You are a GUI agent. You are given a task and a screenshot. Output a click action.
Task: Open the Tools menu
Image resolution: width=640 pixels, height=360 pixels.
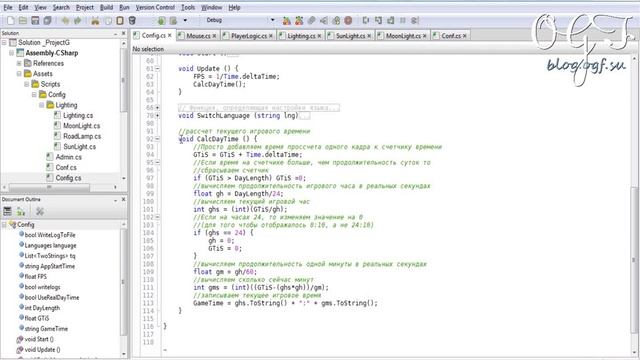(x=188, y=7)
